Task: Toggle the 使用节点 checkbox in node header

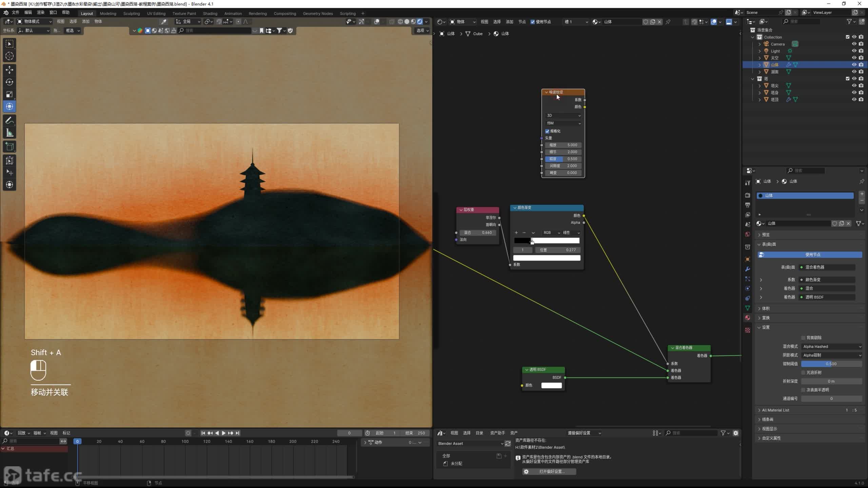Action: [x=533, y=22]
